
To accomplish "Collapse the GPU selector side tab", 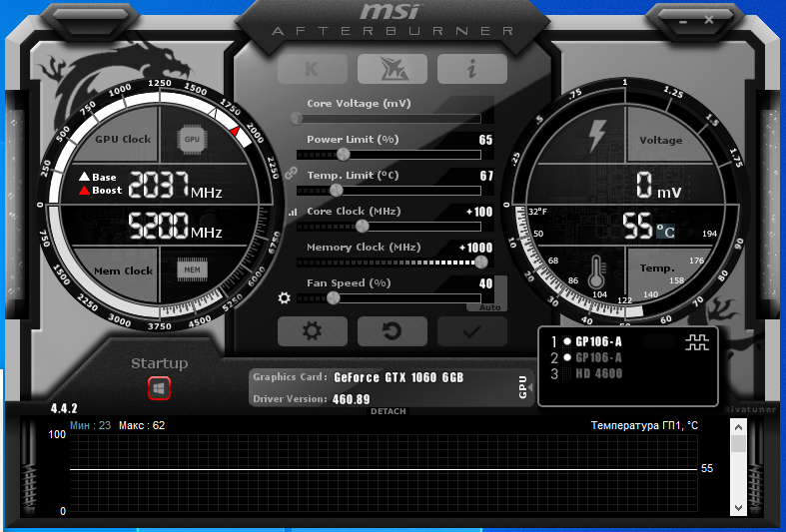I will 524,387.
